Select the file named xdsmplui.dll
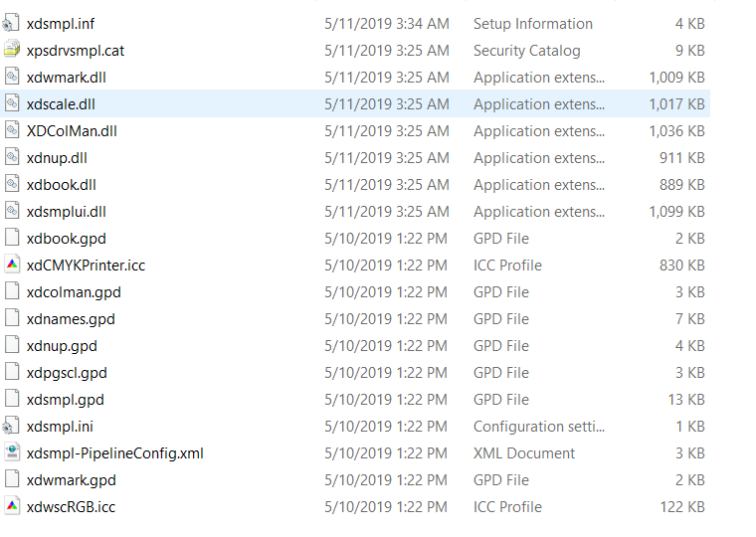Image resolution: width=756 pixels, height=537 pixels. pyautogui.click(x=66, y=212)
